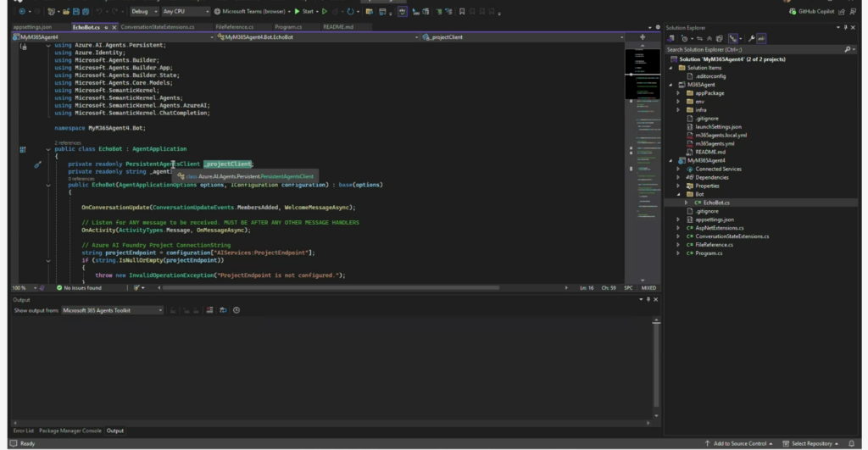Open the Show output from source dropdown
Screen dimensions: 868x450
tap(113, 310)
